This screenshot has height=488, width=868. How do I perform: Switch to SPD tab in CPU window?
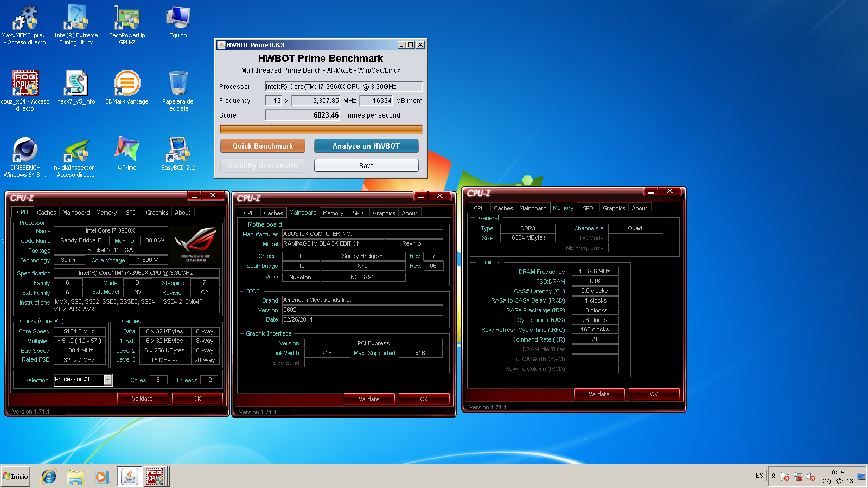(131, 213)
